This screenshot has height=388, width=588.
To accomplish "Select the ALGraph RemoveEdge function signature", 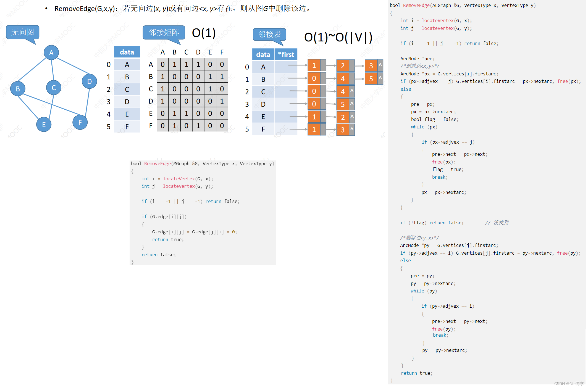I will 463,5.
